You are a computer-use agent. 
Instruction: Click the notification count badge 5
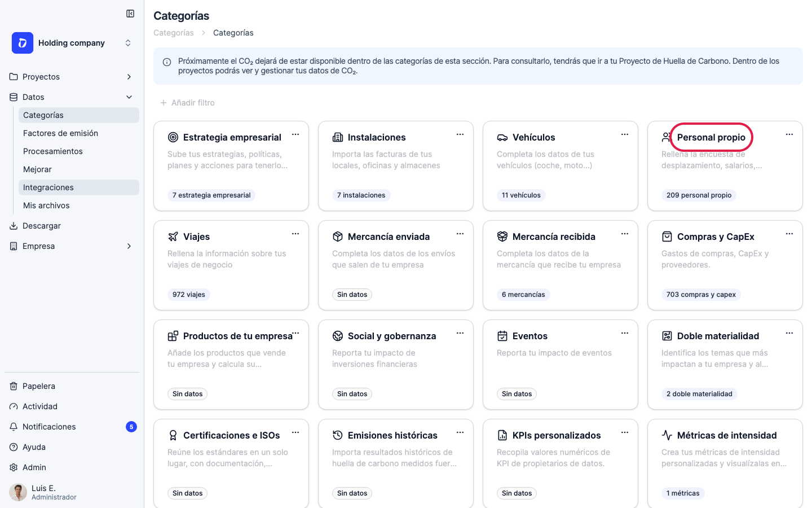point(131,427)
